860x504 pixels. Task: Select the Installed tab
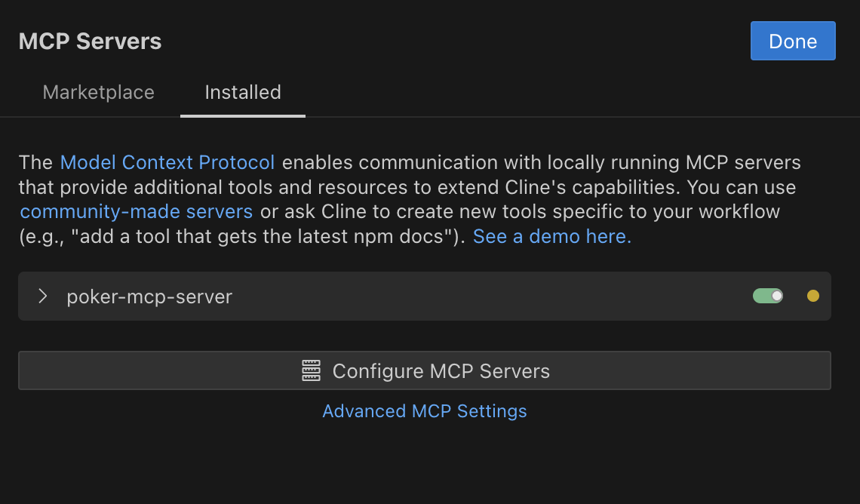click(x=242, y=92)
